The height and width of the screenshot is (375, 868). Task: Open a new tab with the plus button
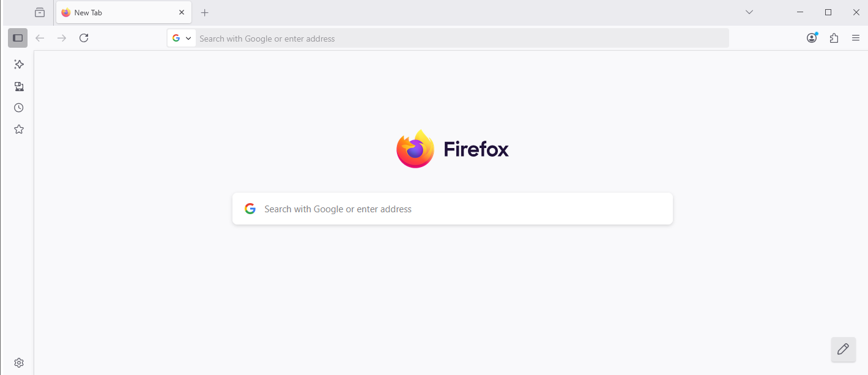pyautogui.click(x=205, y=12)
